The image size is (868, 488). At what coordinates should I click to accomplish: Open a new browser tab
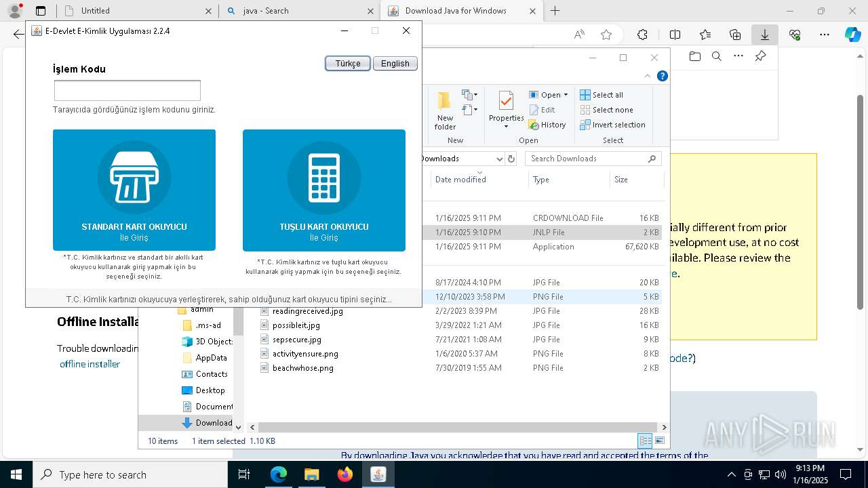click(555, 11)
